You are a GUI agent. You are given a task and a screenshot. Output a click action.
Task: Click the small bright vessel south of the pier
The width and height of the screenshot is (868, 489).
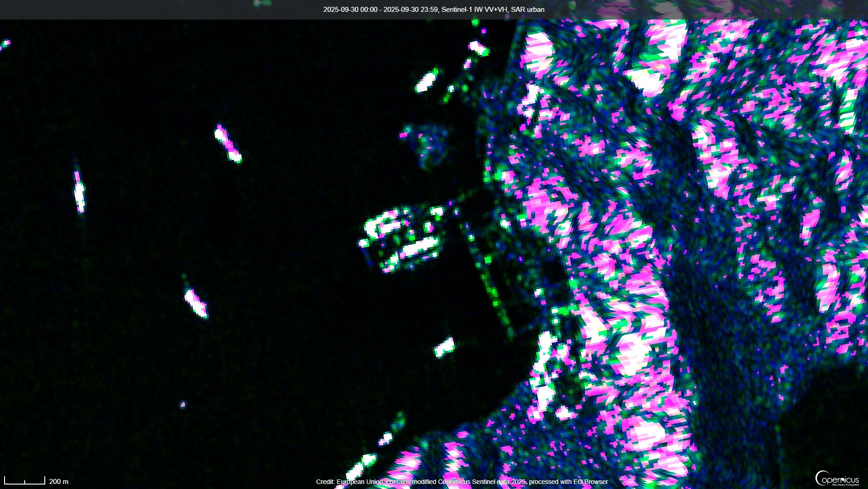pyautogui.click(x=444, y=348)
